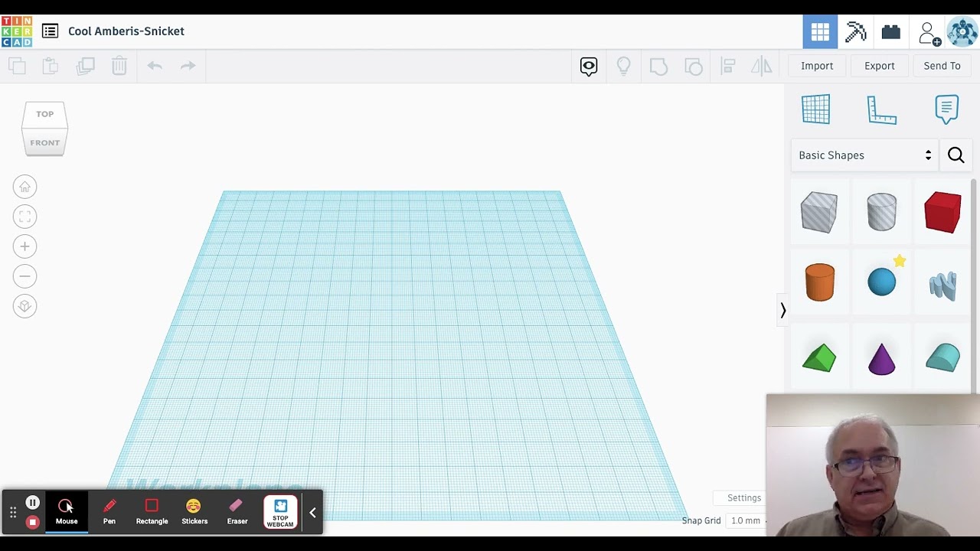Screen dimensions: 980x551
Task: Redo the last action
Action: tap(188, 66)
